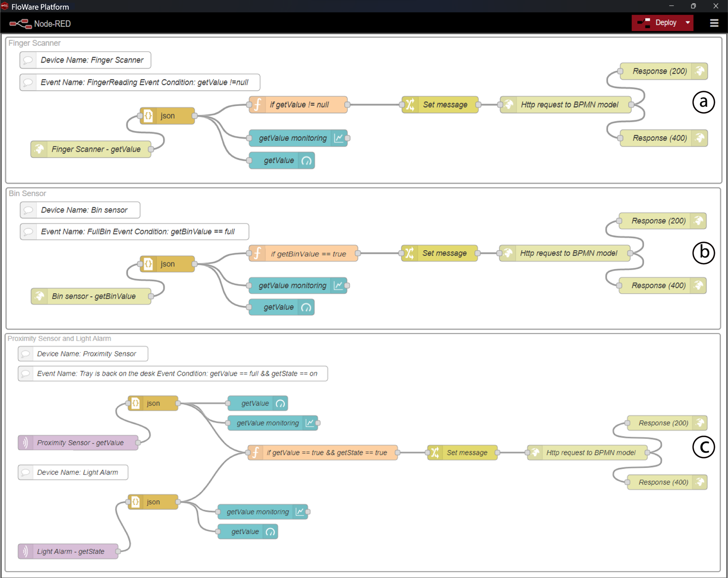This screenshot has height=578, width=728.
Task: Click the Light Alarm - getState node
Action: point(71,551)
